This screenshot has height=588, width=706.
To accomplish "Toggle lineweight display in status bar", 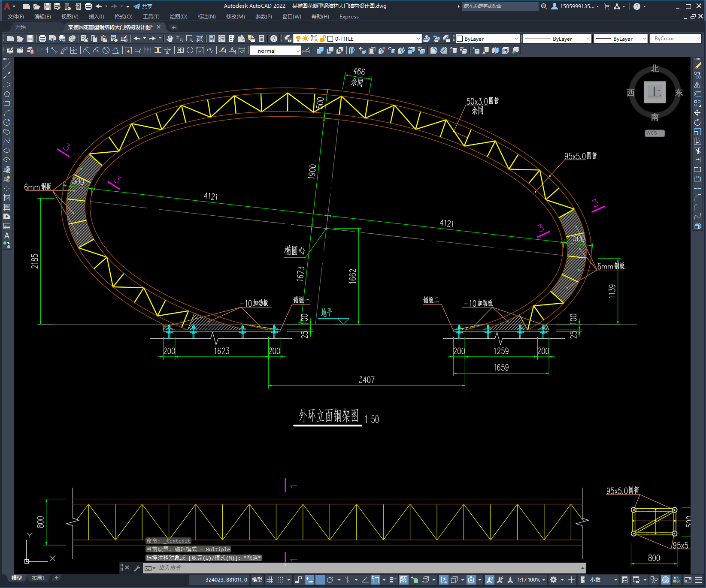I will pos(393,580).
